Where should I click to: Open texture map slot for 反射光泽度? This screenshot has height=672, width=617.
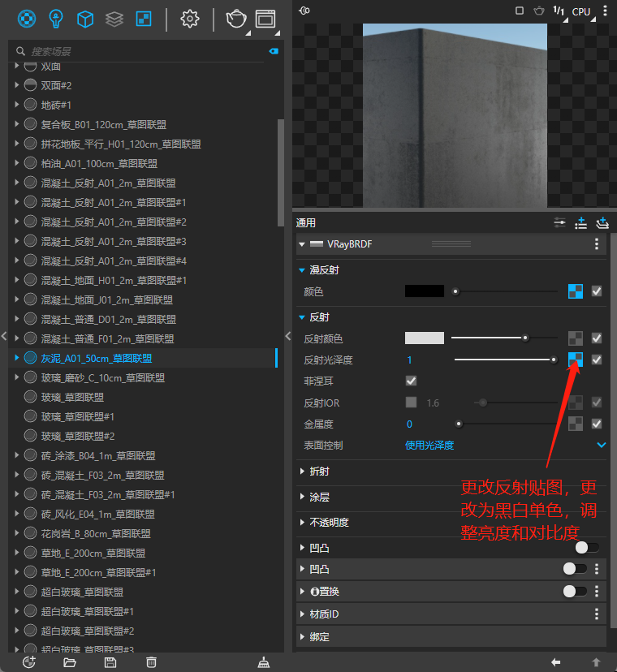(x=576, y=360)
